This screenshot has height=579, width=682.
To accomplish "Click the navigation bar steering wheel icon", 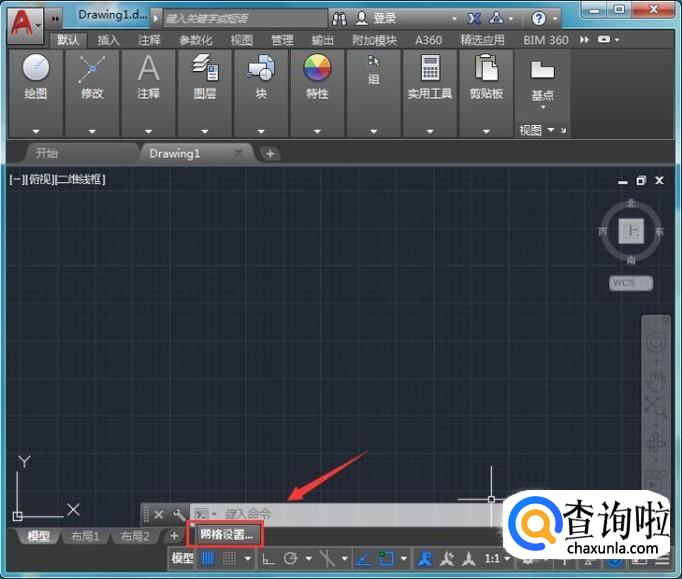I will click(656, 342).
